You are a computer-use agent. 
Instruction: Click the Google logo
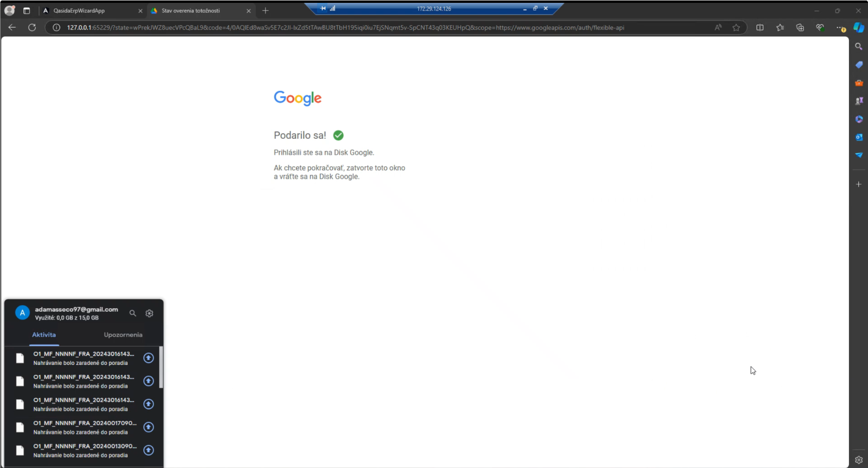[x=297, y=98]
